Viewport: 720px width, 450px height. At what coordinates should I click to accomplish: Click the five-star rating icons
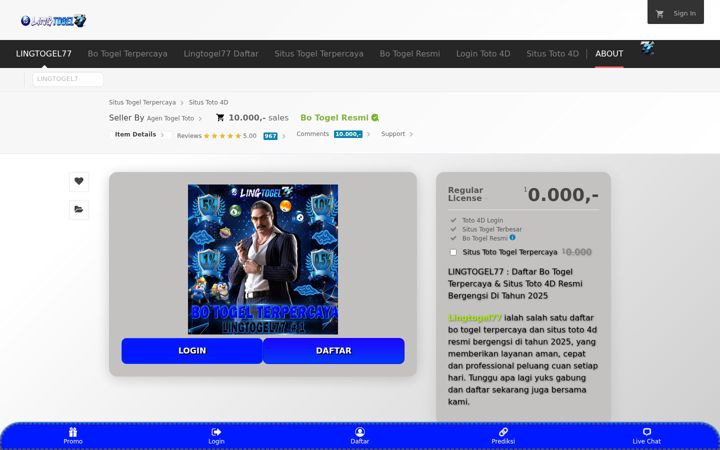[222, 136]
